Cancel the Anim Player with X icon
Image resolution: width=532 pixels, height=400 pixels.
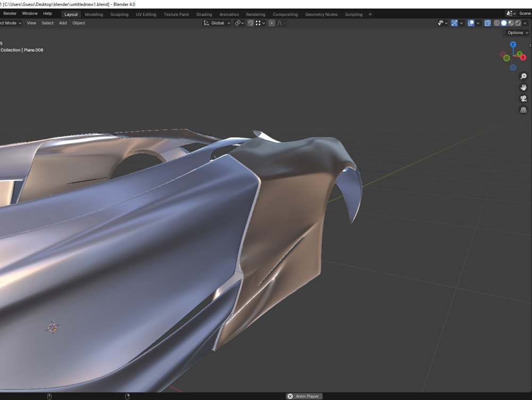pyautogui.click(x=290, y=396)
